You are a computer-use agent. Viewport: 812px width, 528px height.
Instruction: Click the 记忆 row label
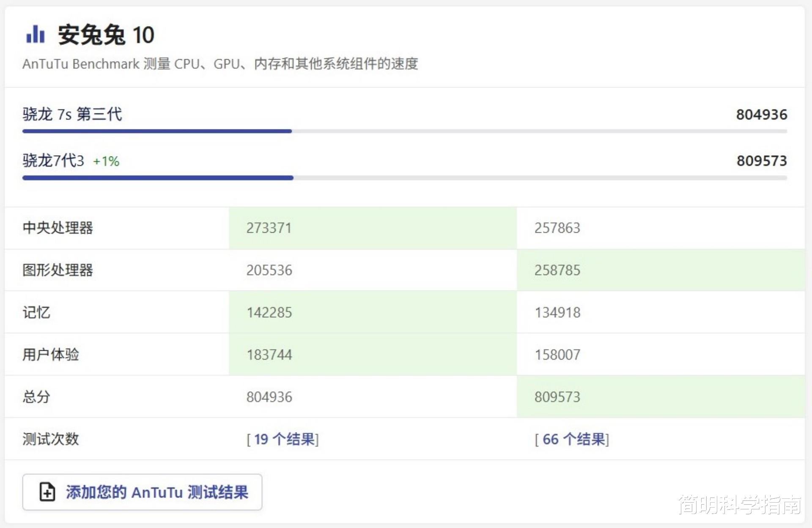[36, 312]
